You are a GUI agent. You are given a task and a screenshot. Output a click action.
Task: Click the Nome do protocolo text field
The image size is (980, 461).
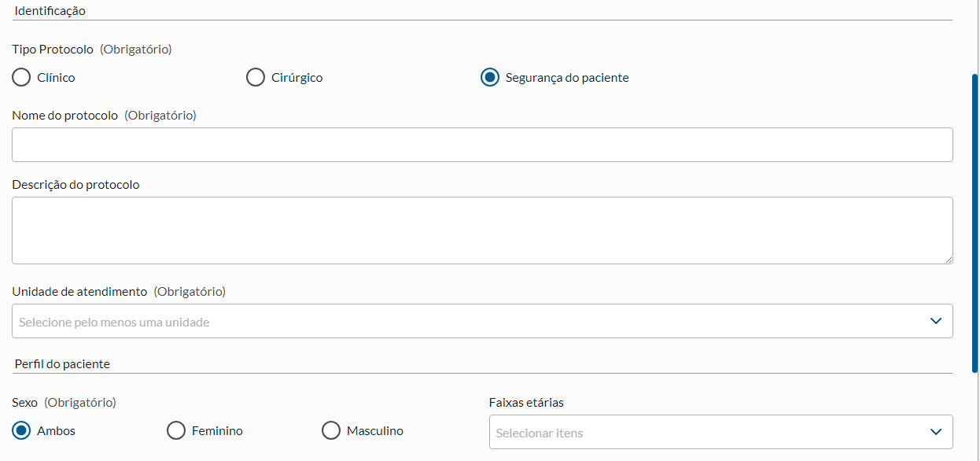pyautogui.click(x=481, y=145)
